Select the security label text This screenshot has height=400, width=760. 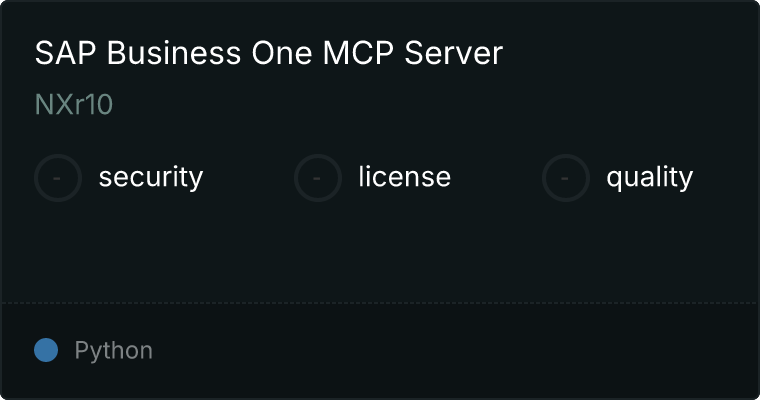[x=151, y=177]
